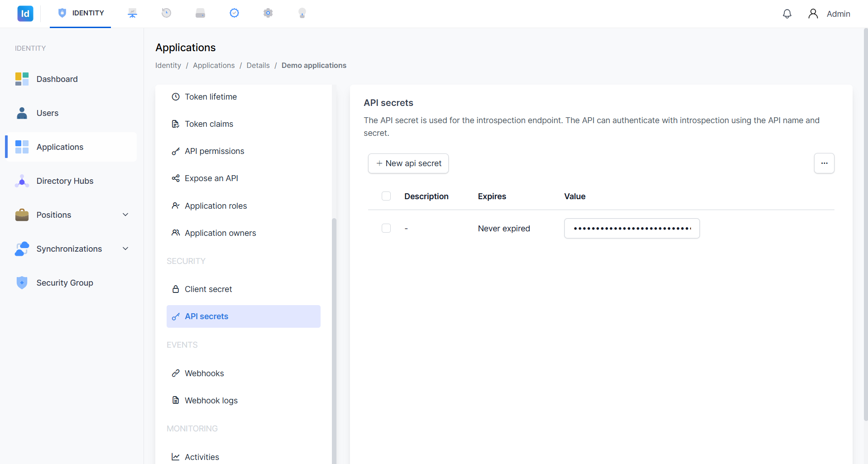Screen dimensions: 868x464
Task: Click the Positions briefcase icon
Action: pyautogui.click(x=22, y=215)
